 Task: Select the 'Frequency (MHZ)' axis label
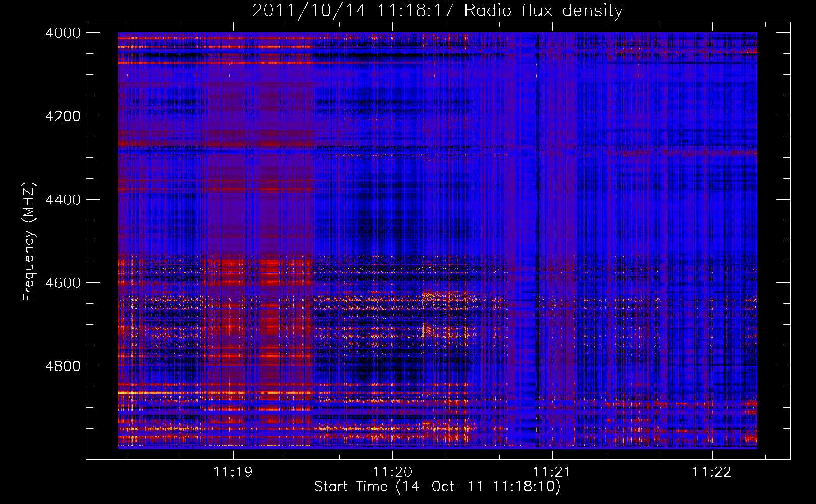[29, 241]
